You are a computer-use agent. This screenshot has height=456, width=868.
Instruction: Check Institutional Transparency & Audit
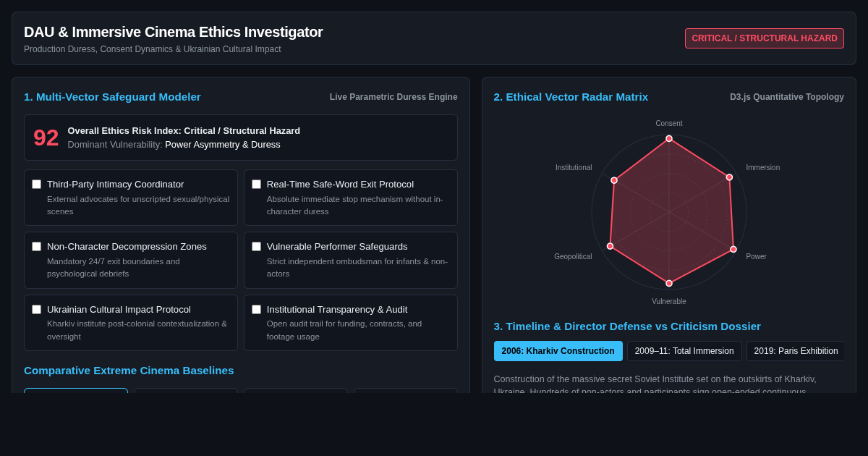tap(256, 310)
